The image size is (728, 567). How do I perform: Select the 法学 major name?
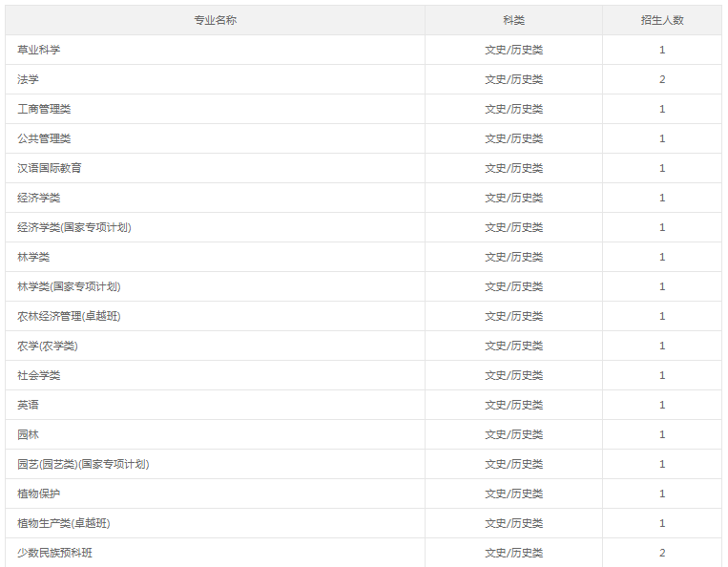(x=28, y=79)
